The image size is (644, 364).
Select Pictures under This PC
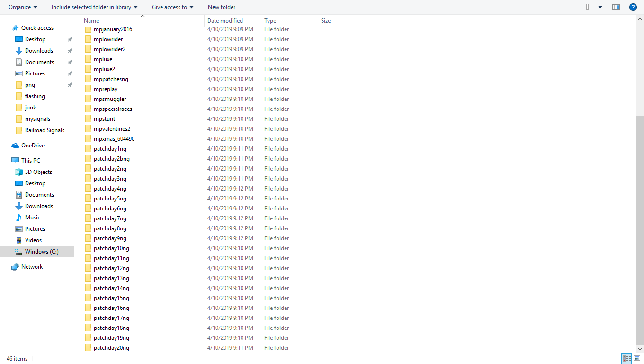click(35, 229)
